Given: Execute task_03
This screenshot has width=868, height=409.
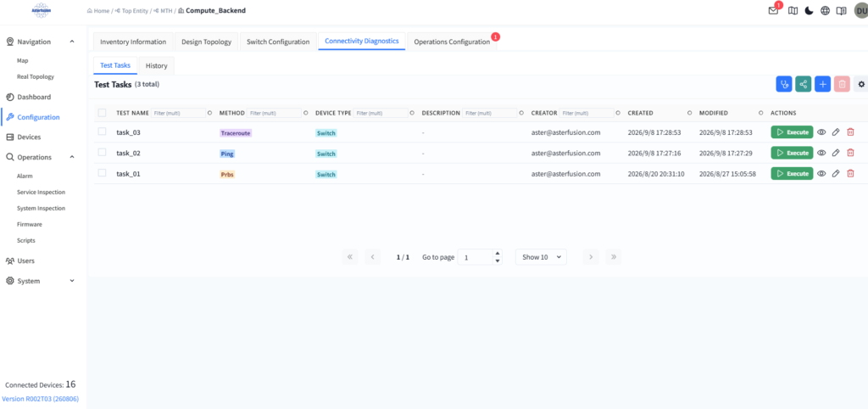Looking at the screenshot, I should click(792, 132).
